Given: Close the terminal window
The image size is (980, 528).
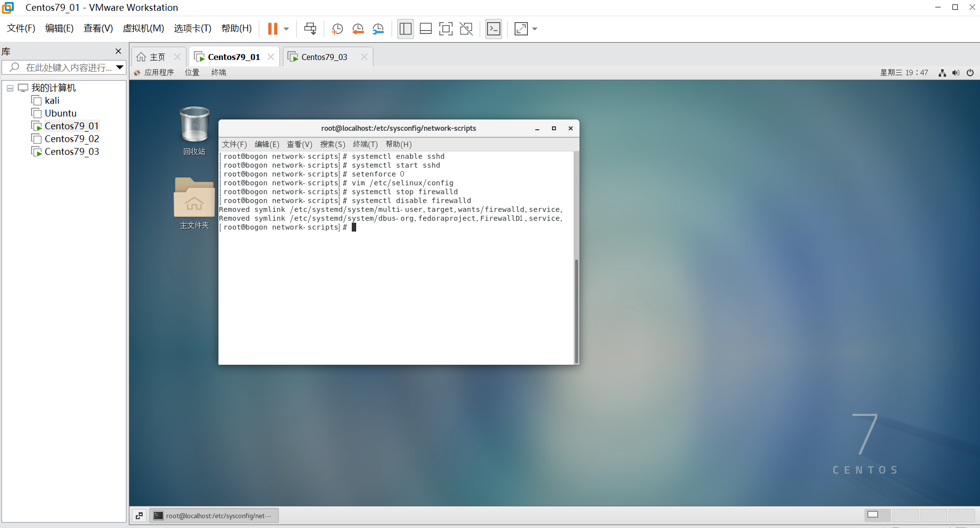Looking at the screenshot, I should pyautogui.click(x=571, y=128).
